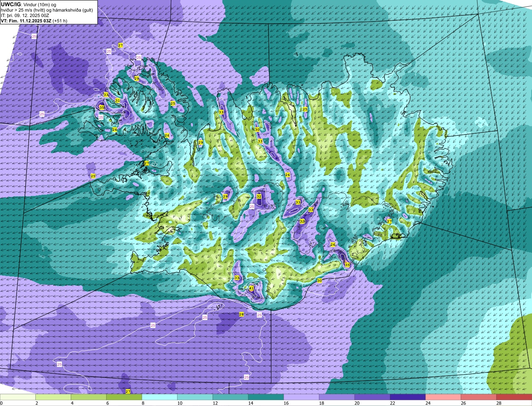This screenshot has width=532, height=406.
Task: Click the legend scale value 6
Action: coord(107,403)
